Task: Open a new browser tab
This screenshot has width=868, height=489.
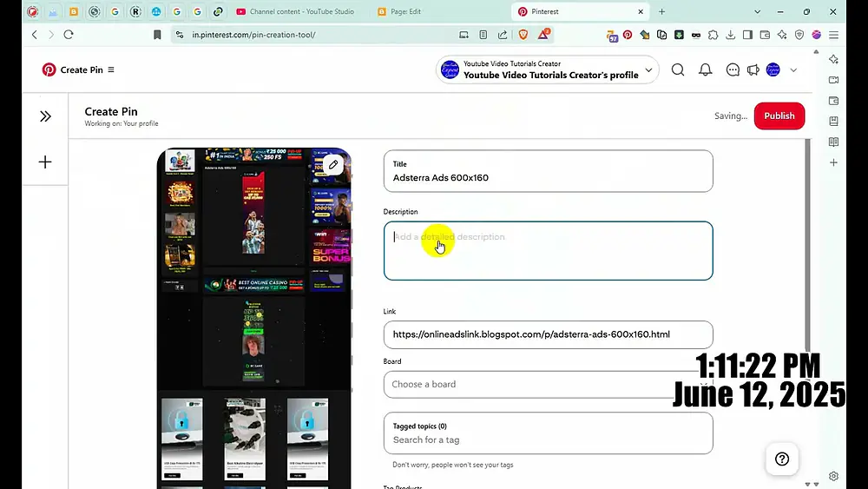Action: (661, 11)
